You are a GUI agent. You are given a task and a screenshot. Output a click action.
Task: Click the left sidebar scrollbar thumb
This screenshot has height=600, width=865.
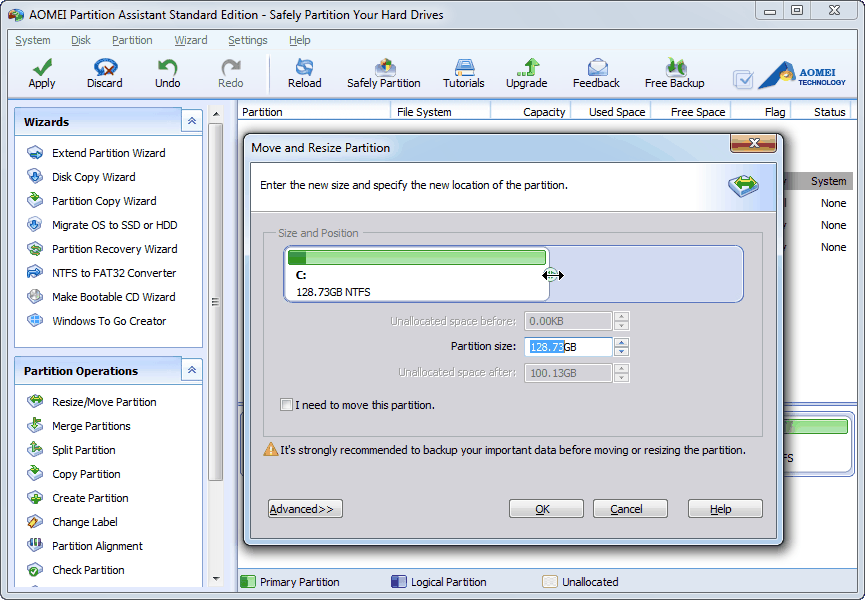215,302
